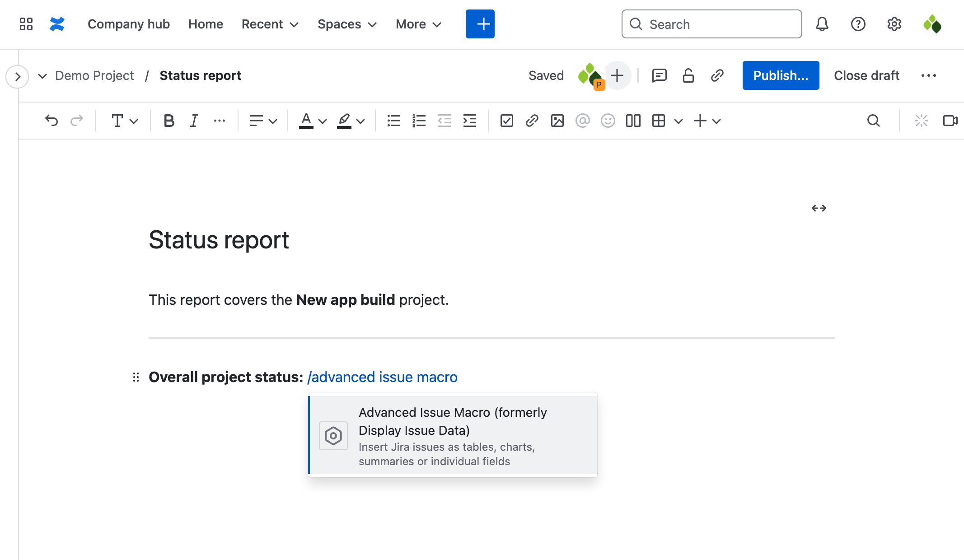The image size is (964, 560).
Task: Click the Publish button
Action: (780, 75)
